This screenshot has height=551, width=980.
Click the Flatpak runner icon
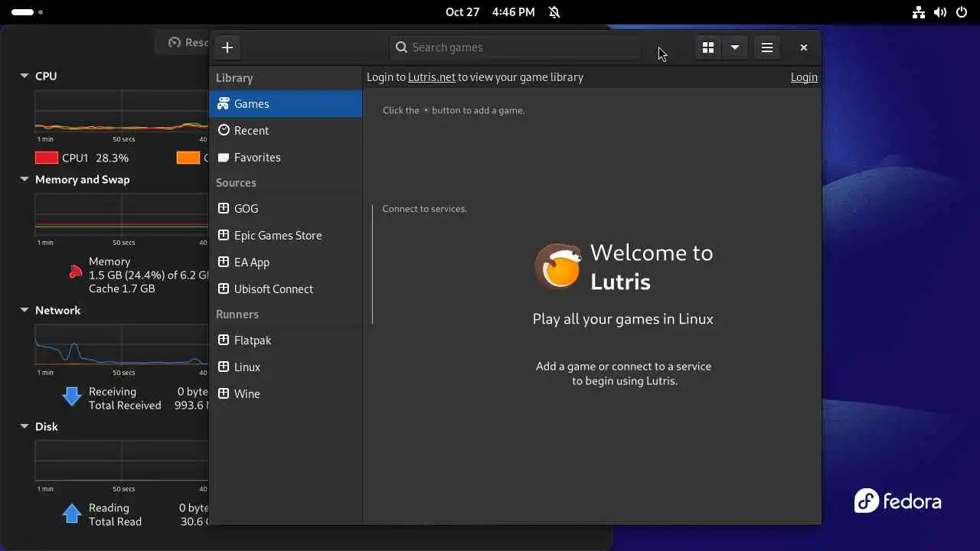coord(224,340)
